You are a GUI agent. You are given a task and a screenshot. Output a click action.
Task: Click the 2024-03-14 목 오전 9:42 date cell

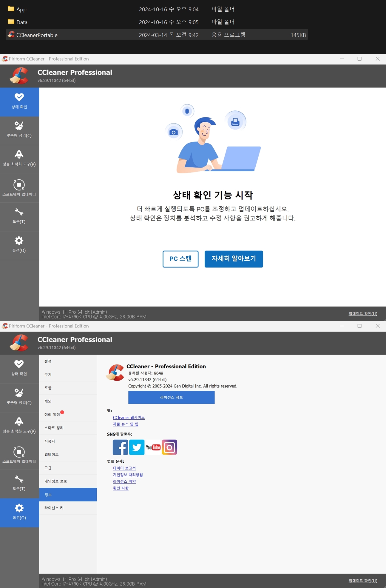pyautogui.click(x=169, y=35)
